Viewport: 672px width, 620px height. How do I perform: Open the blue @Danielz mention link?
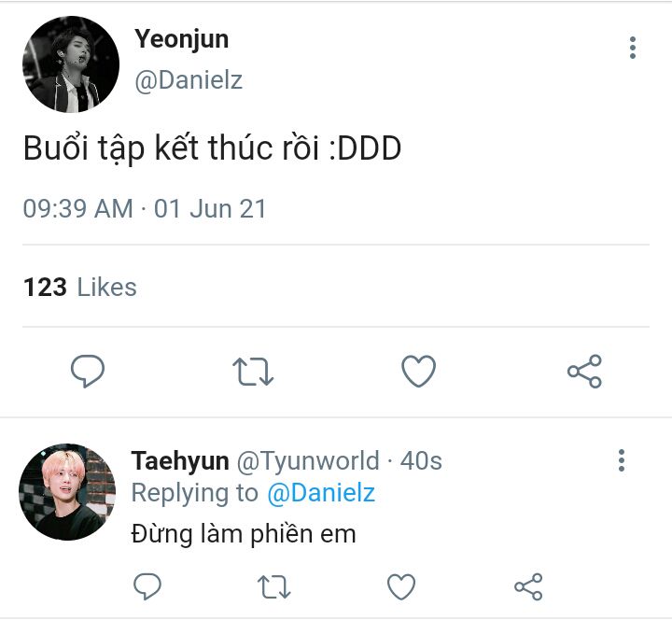(321, 493)
